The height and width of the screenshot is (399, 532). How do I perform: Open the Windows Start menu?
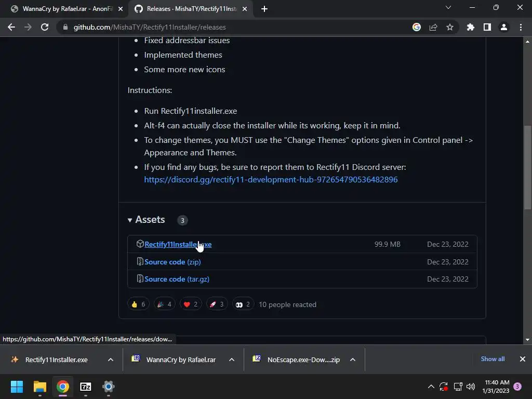pos(17,387)
